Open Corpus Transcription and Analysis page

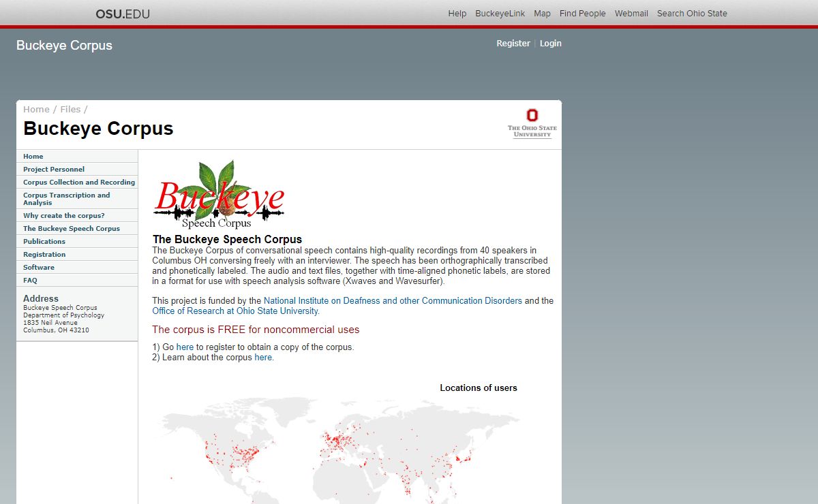click(x=77, y=199)
